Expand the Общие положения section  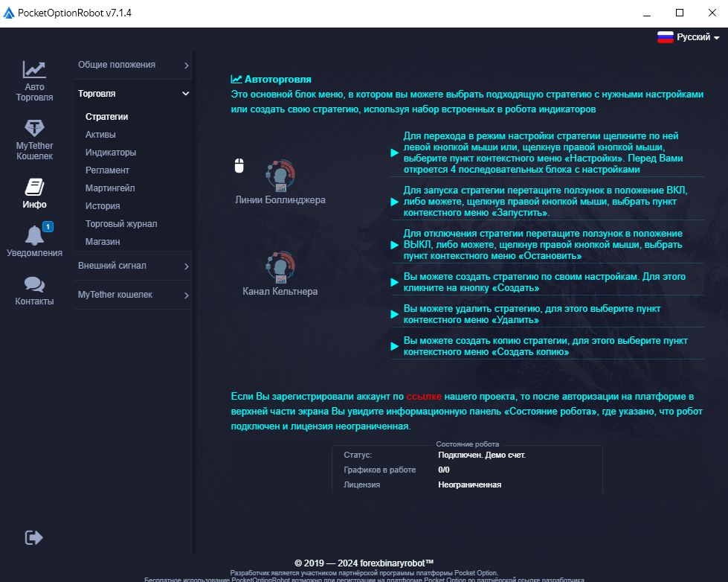tap(134, 65)
